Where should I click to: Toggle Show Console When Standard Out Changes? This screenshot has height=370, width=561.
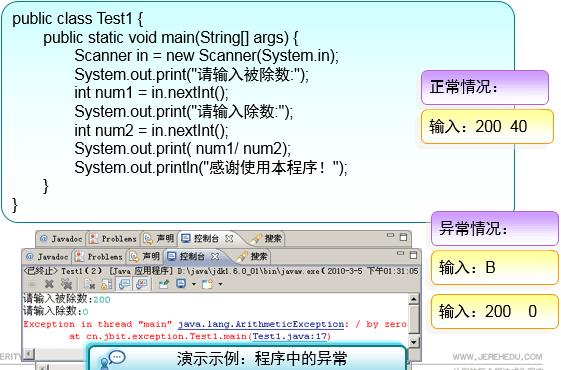click(124, 284)
